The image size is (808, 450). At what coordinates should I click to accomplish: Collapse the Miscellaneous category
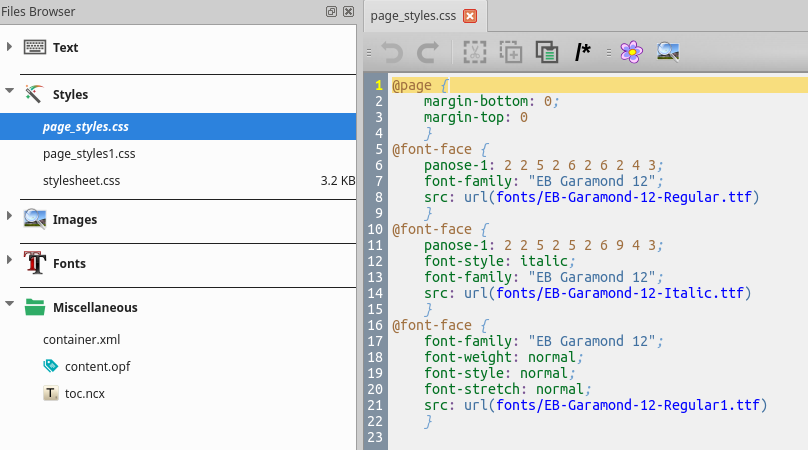[10, 307]
